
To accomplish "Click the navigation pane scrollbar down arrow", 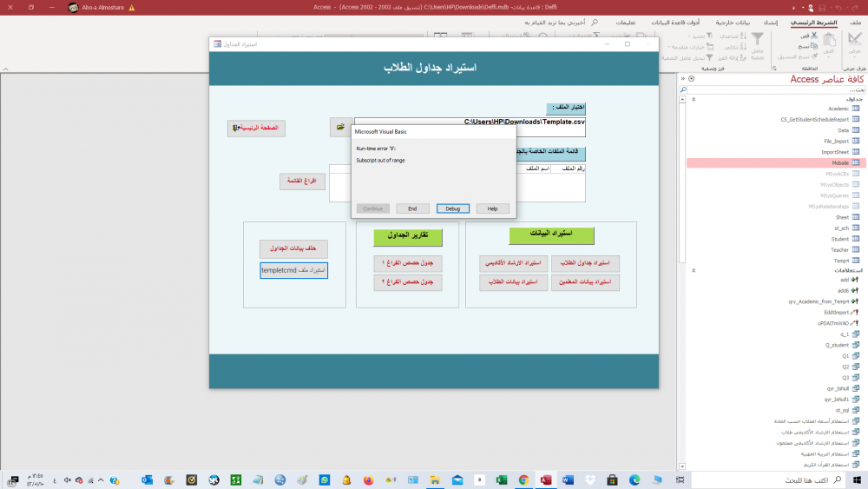I will (682, 466).
